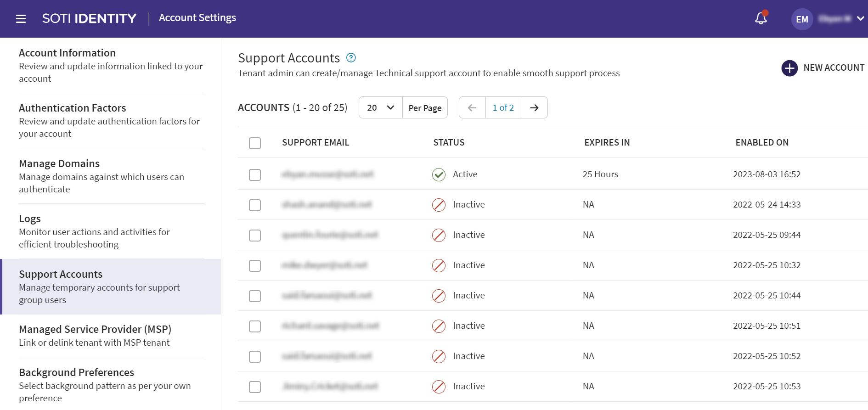This screenshot has height=410, width=868.
Task: Click the date '2023-08-03 16:52'
Action: click(767, 174)
